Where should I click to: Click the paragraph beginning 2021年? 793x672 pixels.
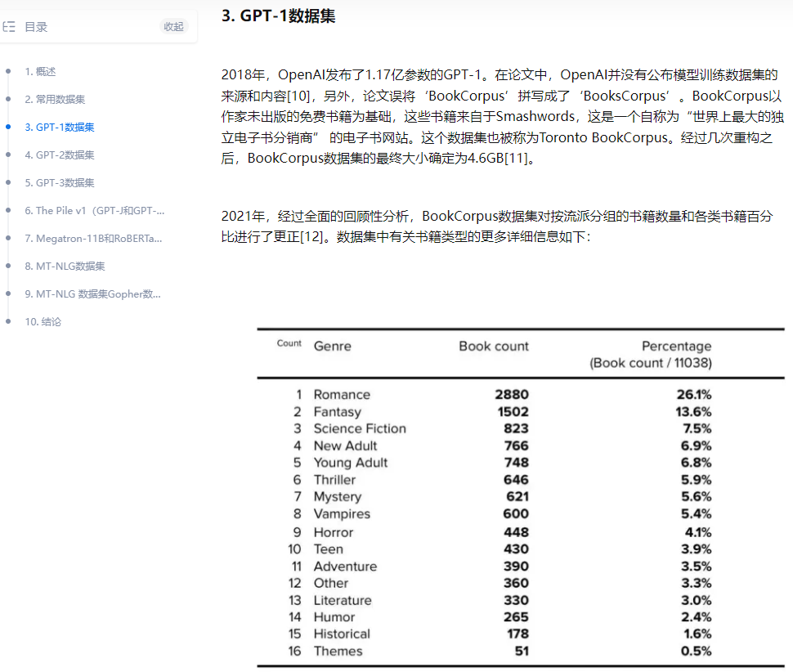pyautogui.click(x=497, y=226)
